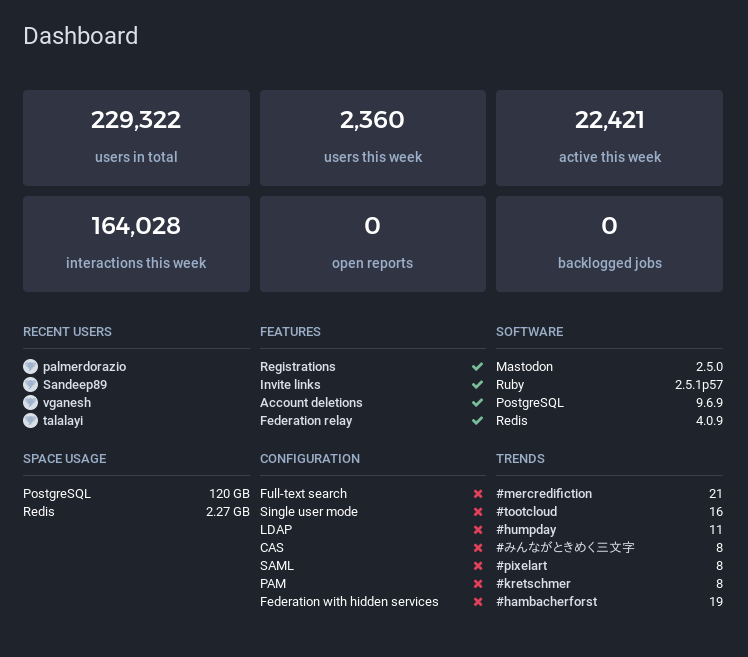Open the #みんながときめく三文字 trend

tap(565, 548)
